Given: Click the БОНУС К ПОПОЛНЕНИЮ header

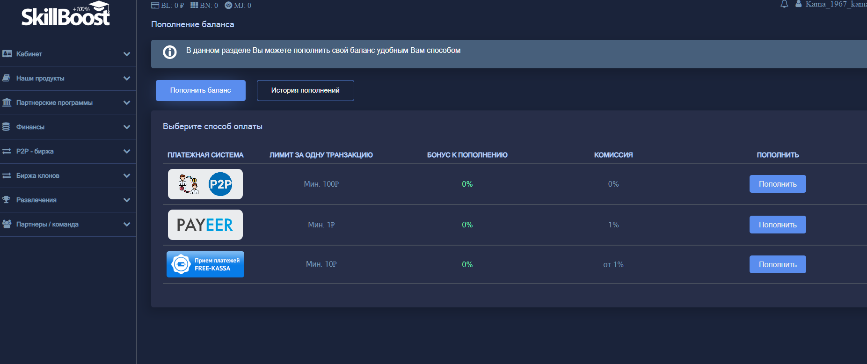Looking at the screenshot, I should click(x=467, y=155).
